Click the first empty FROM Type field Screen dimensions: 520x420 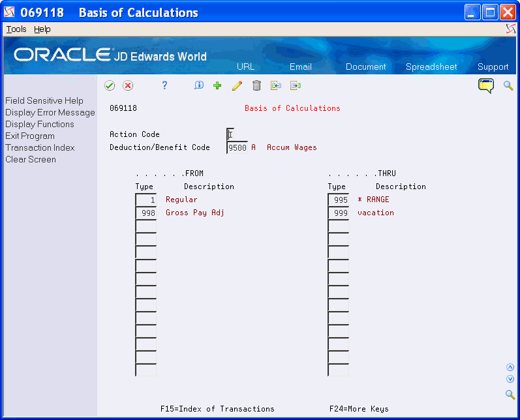click(x=146, y=226)
